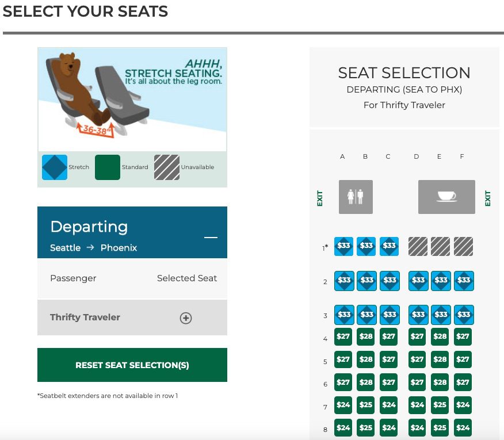Image resolution: width=504 pixels, height=440 pixels.
Task: Click the unavailable striped seat 1D
Action: pyautogui.click(x=418, y=246)
